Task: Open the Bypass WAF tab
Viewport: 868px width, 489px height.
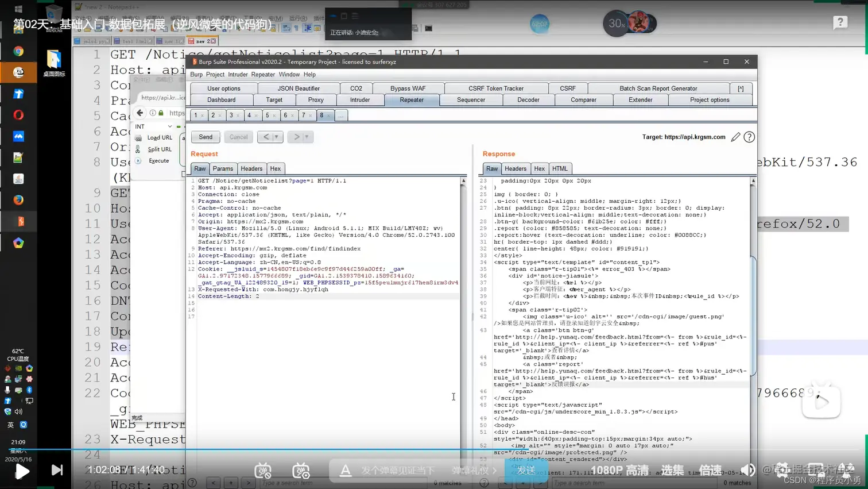Action: 408,88
